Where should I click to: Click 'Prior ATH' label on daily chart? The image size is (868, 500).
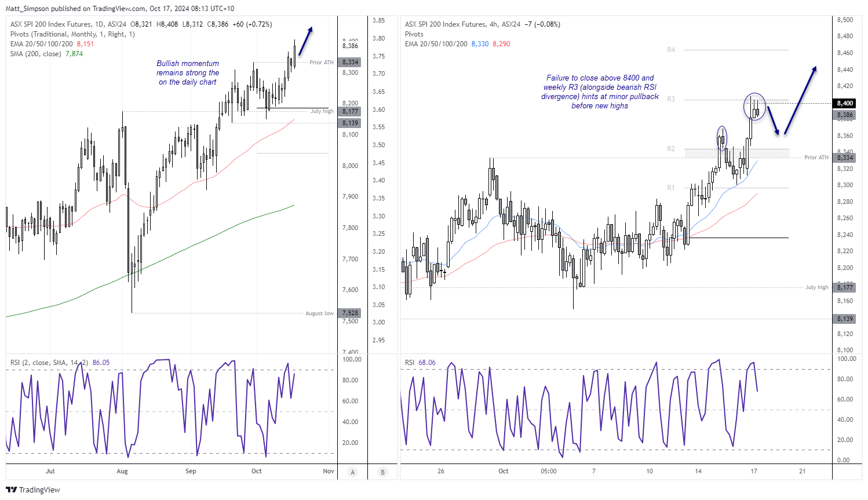tap(322, 63)
